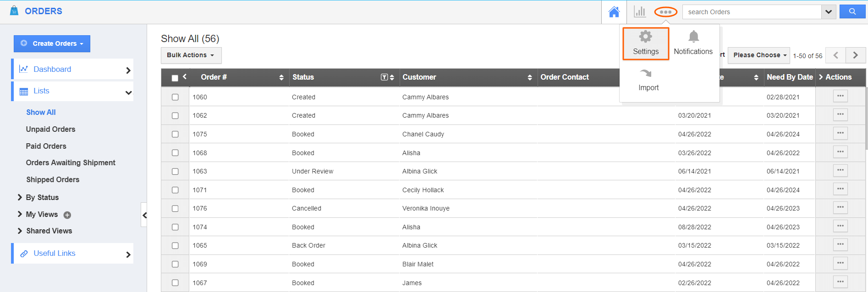The width and height of the screenshot is (868, 292).
Task: Open the Please Choose dropdown
Action: [758, 55]
